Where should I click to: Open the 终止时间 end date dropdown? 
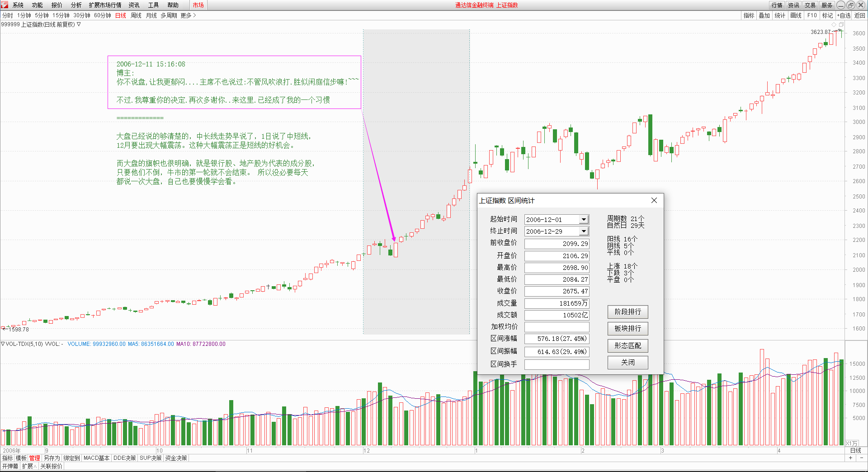pyautogui.click(x=585, y=231)
